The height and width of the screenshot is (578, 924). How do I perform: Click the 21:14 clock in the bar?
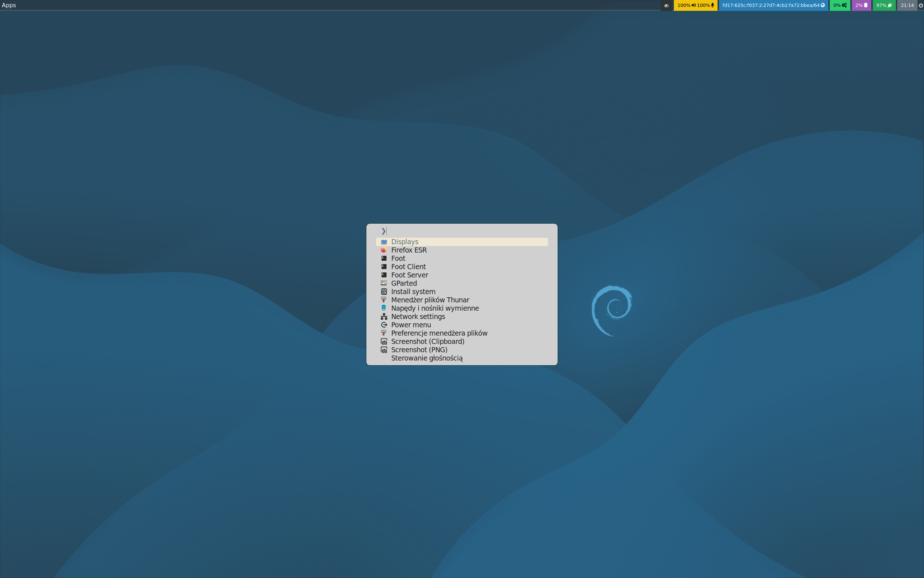pyautogui.click(x=907, y=5)
